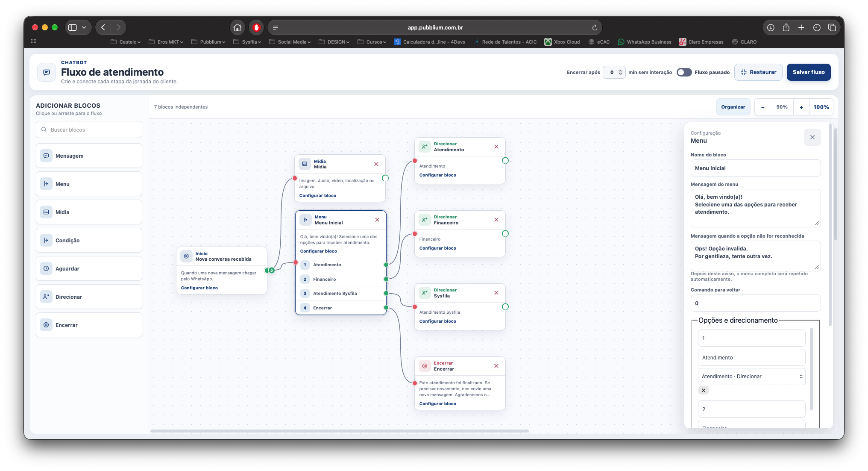Click Safari home icon
The image size is (868, 471).
tap(238, 27)
